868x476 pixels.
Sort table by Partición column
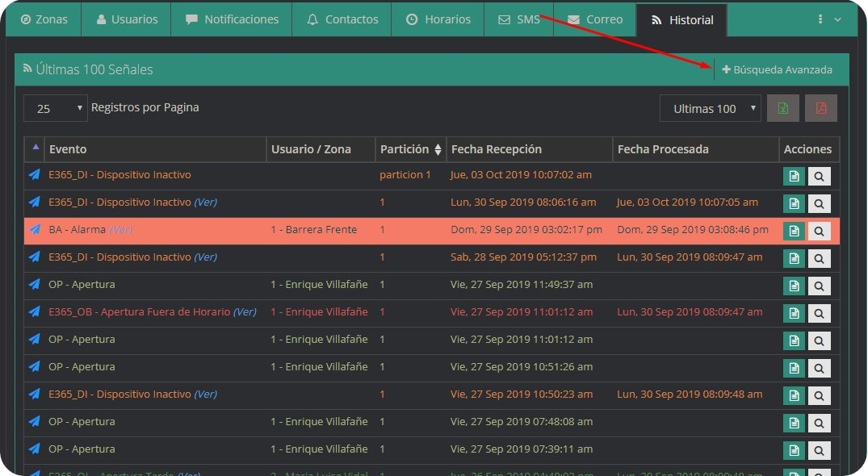410,149
